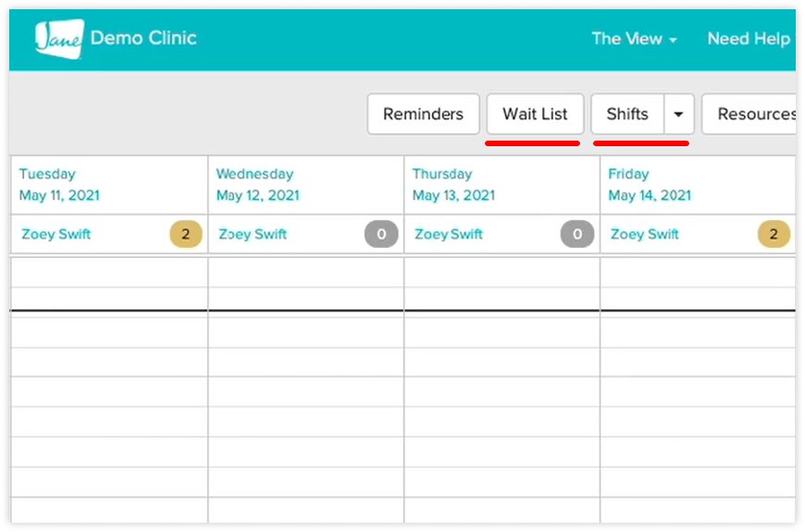This screenshot has width=805, height=532.
Task: Select the Friday May 14, 2021 header
Action: coord(650,185)
